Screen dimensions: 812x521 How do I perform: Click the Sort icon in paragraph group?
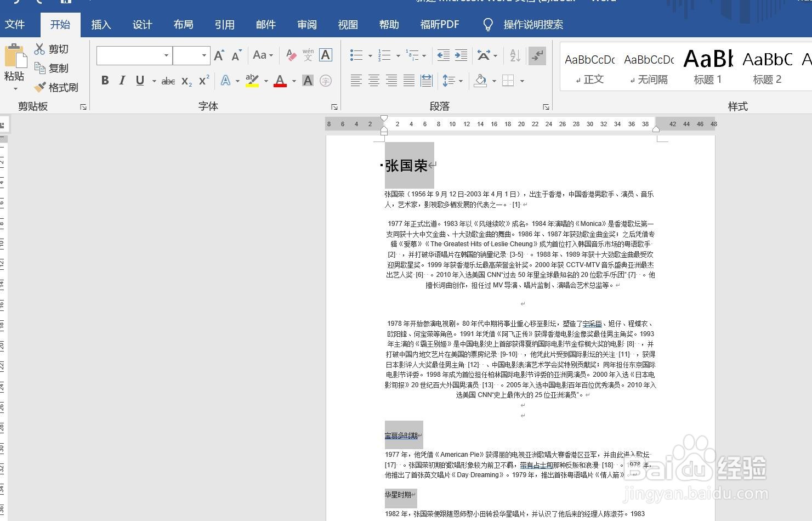514,55
